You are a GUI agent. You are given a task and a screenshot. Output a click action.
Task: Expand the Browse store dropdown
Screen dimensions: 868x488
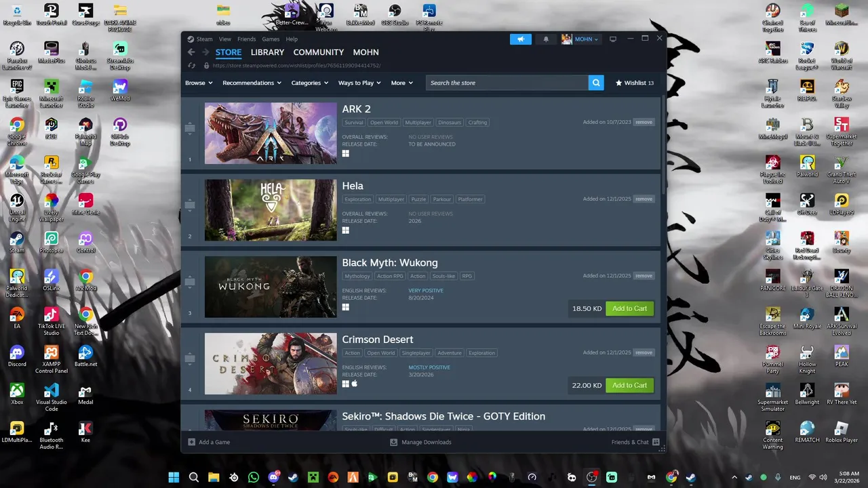click(199, 83)
